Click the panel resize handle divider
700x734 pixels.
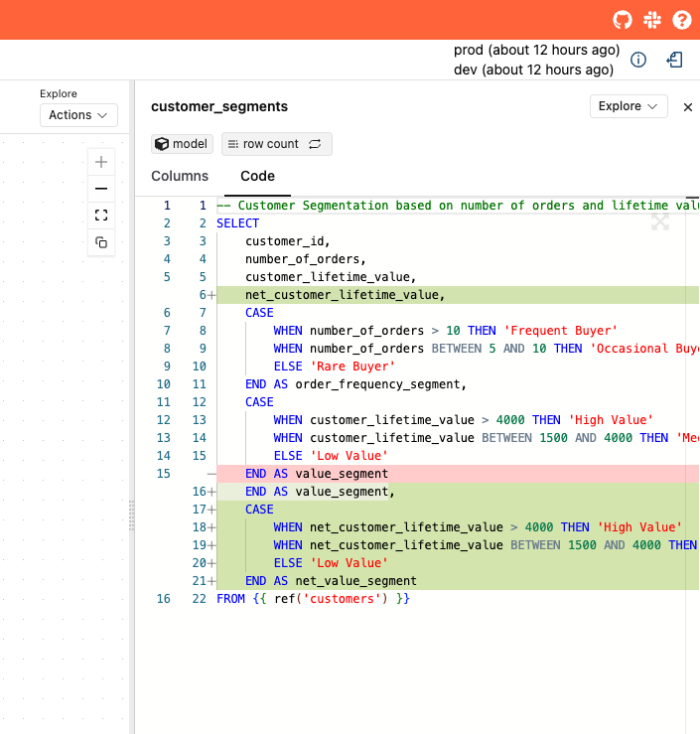click(x=131, y=516)
